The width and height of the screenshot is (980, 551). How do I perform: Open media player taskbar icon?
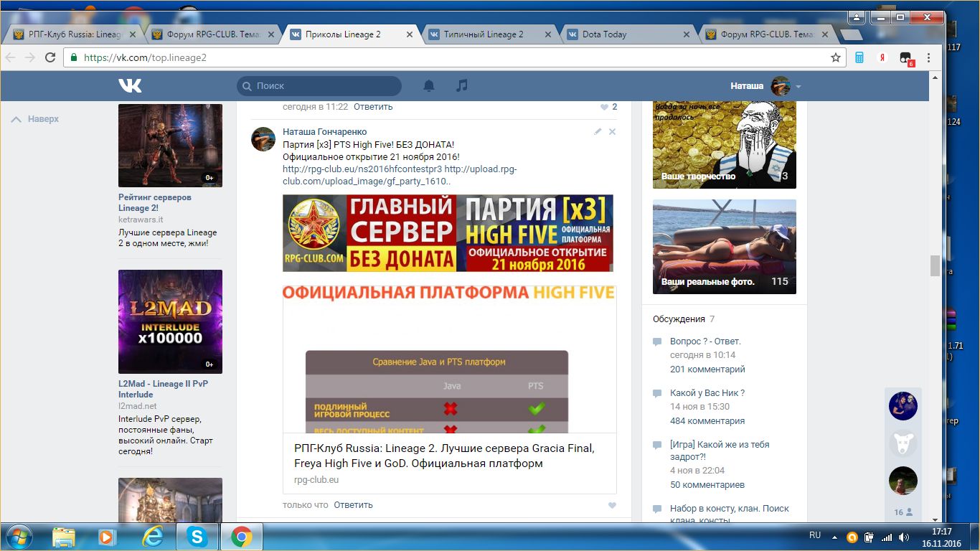pos(108,537)
